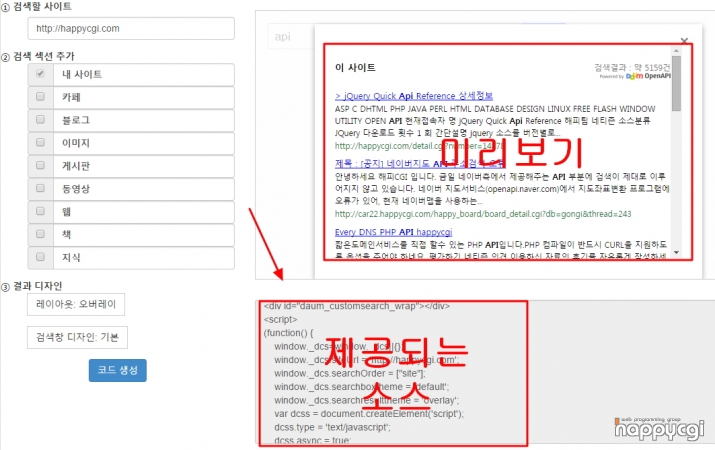Click the scrollbar down arrow in results
715x450 pixels.
[676, 252]
